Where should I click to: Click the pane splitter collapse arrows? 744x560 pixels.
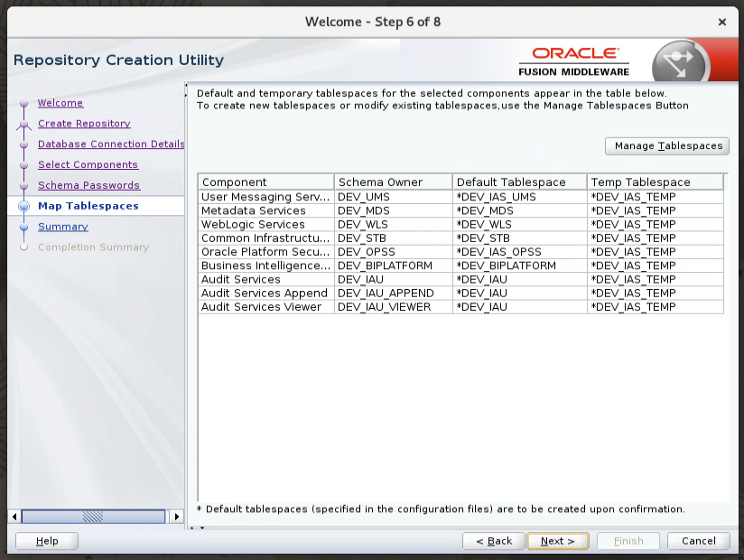(186, 90)
